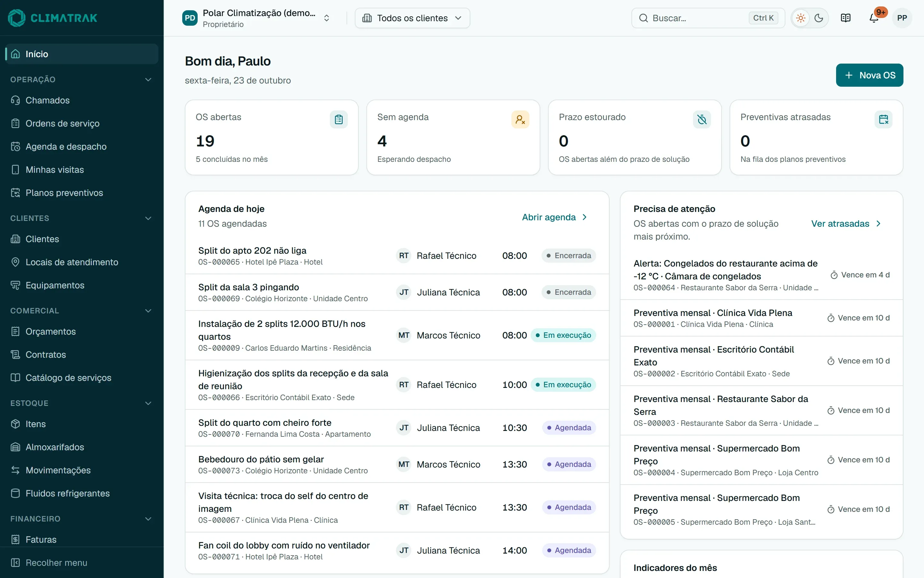The height and width of the screenshot is (578, 924).
Task: Collapse the sidebar with Recolher menu
Action: (82, 563)
